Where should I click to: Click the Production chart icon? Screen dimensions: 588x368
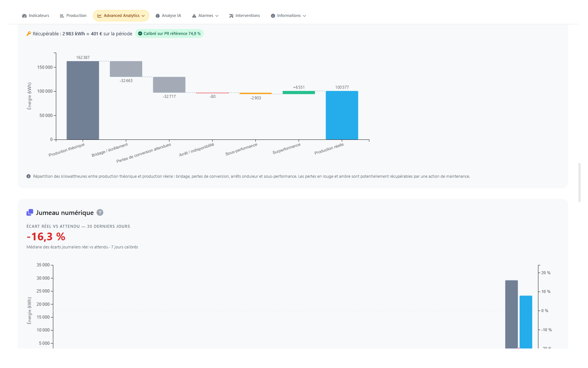pyautogui.click(x=62, y=16)
